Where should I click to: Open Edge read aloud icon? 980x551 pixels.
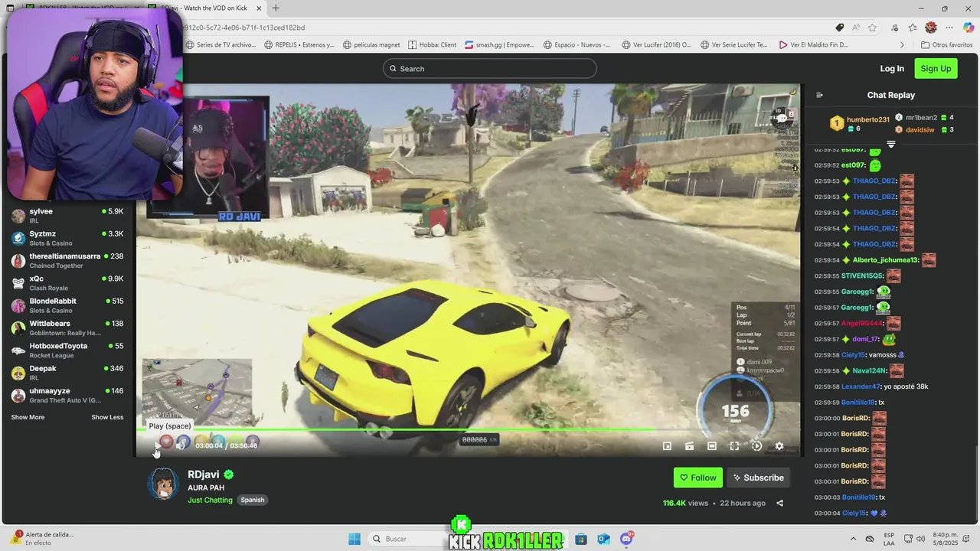tap(855, 28)
